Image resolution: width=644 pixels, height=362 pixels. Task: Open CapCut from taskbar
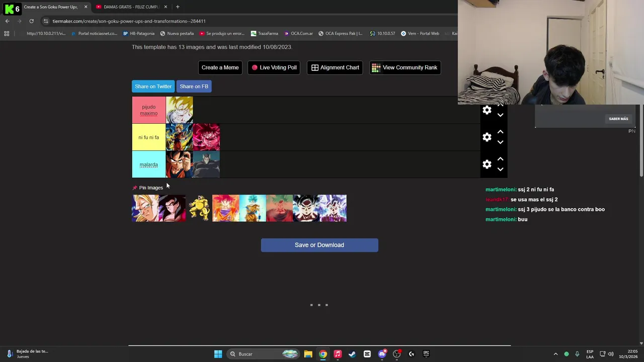tap(367, 354)
